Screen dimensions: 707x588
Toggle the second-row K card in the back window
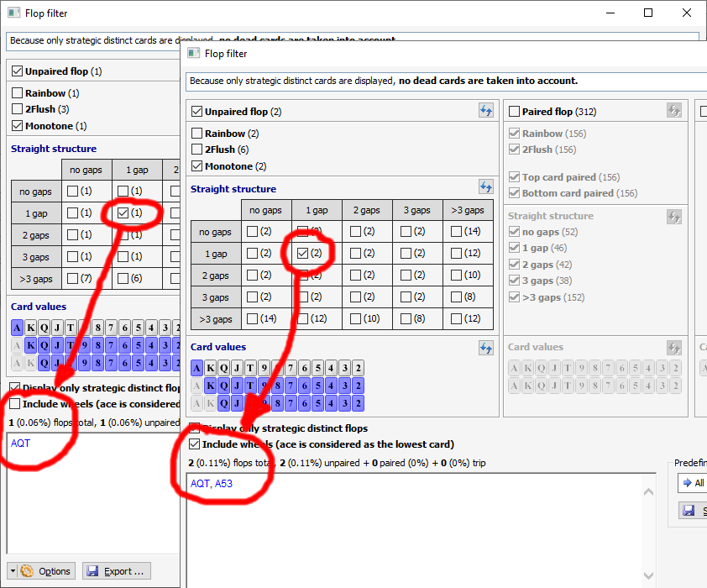31,345
